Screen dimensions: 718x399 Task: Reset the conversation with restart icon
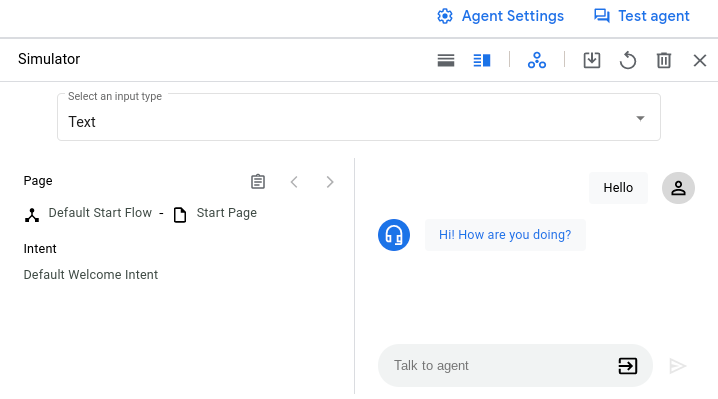[628, 60]
